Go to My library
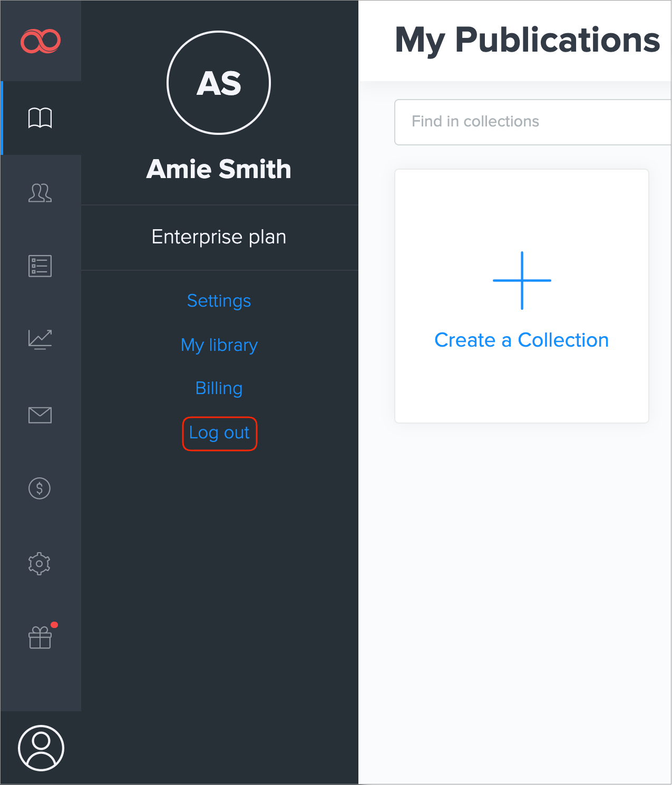This screenshot has height=785, width=672. (219, 345)
